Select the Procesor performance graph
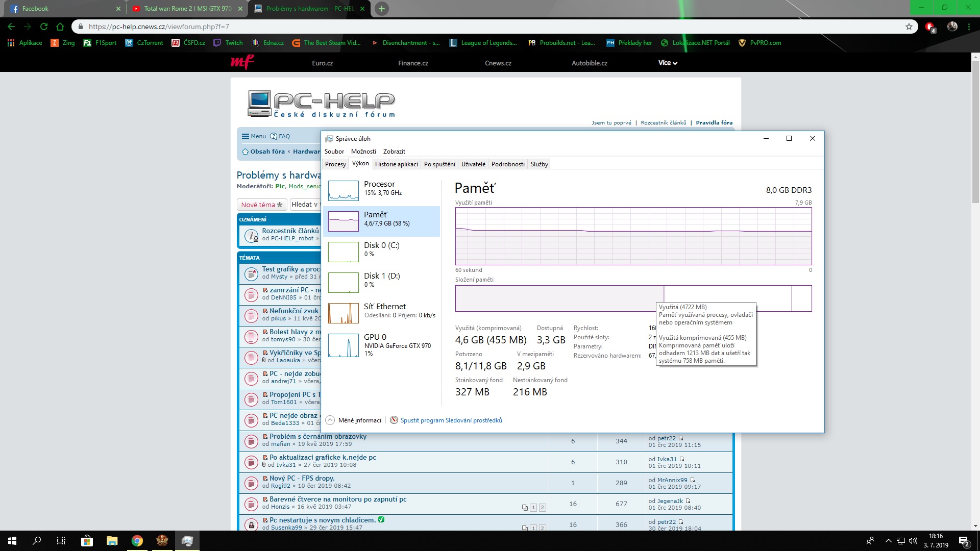This screenshot has width=980, height=551. coord(344,190)
